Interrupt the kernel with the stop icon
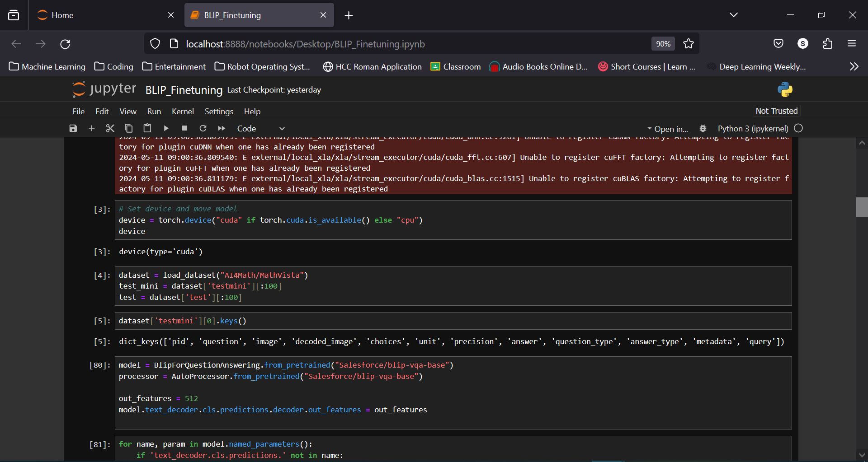The width and height of the screenshot is (868, 462). point(184,128)
